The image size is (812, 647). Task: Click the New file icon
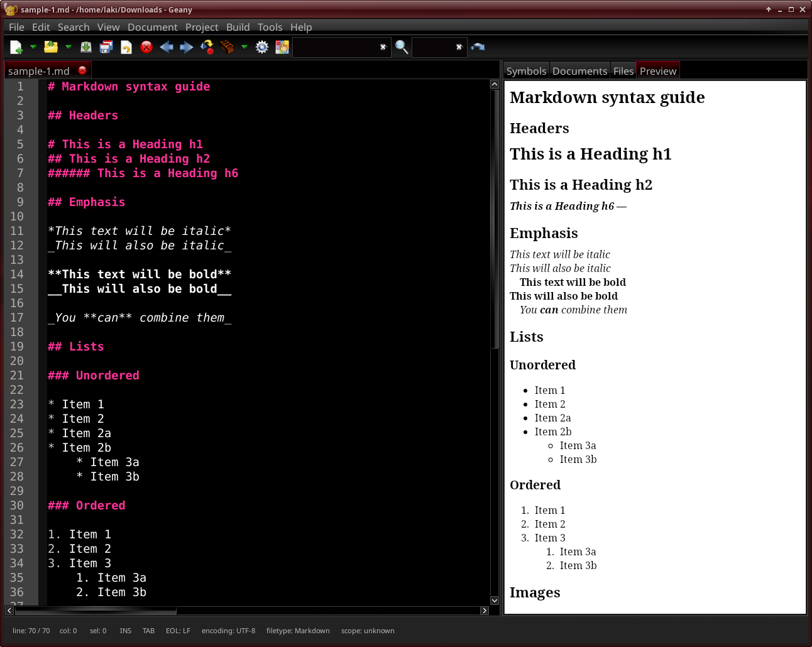click(16, 47)
